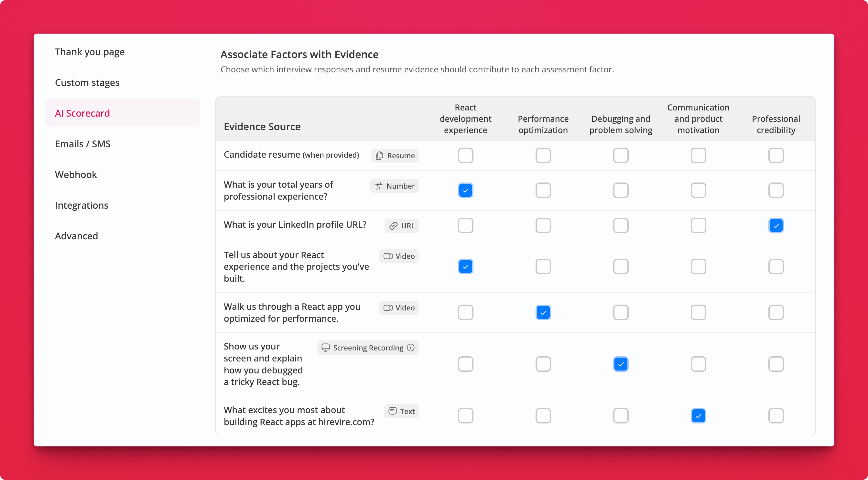Click the Screening Recording monitor icon
This screenshot has width=868, height=480.
(x=325, y=348)
